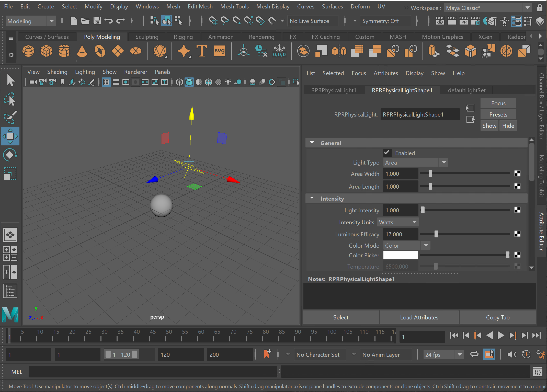
Task: Click the Light Intensity slider
Action: click(464, 210)
